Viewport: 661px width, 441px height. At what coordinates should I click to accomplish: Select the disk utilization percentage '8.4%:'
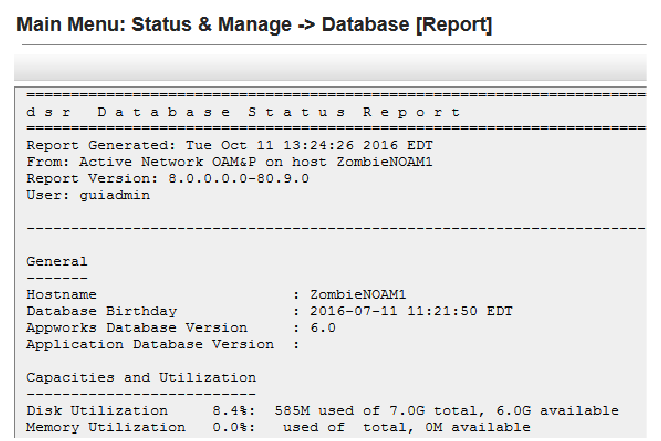tap(234, 411)
